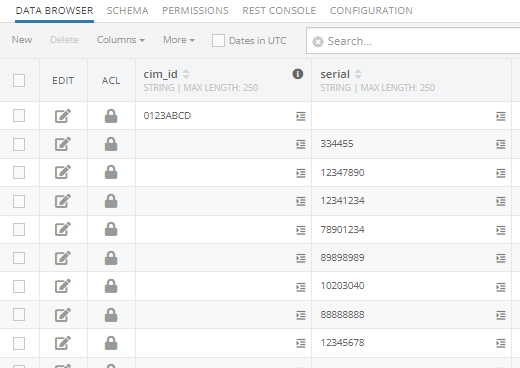This screenshot has height=368, width=520.
Task: Open the edit icon for serial 334455
Action: pos(63,144)
